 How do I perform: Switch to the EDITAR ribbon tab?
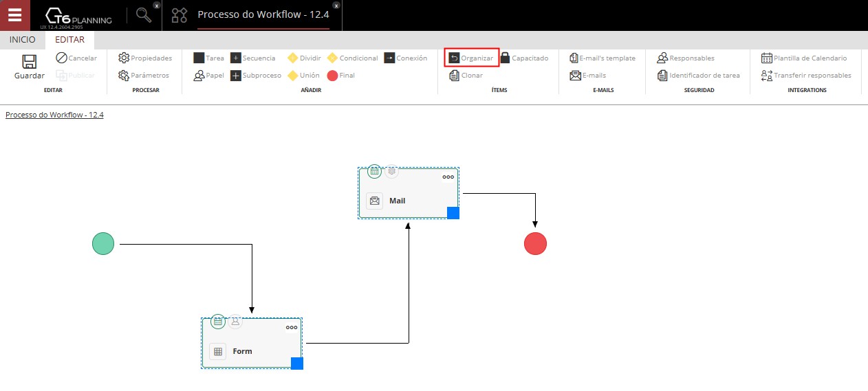pos(69,40)
